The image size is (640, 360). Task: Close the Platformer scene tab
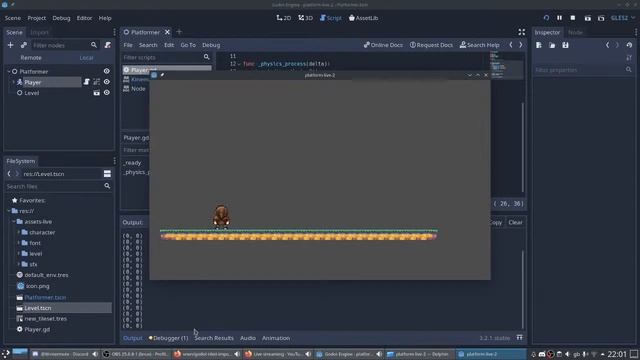(x=167, y=32)
